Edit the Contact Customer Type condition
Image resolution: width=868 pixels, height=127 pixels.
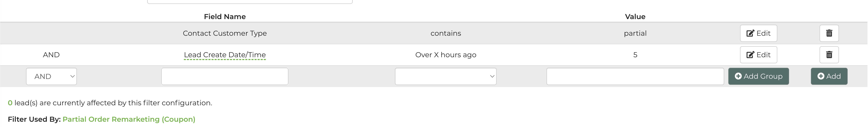[x=758, y=33]
